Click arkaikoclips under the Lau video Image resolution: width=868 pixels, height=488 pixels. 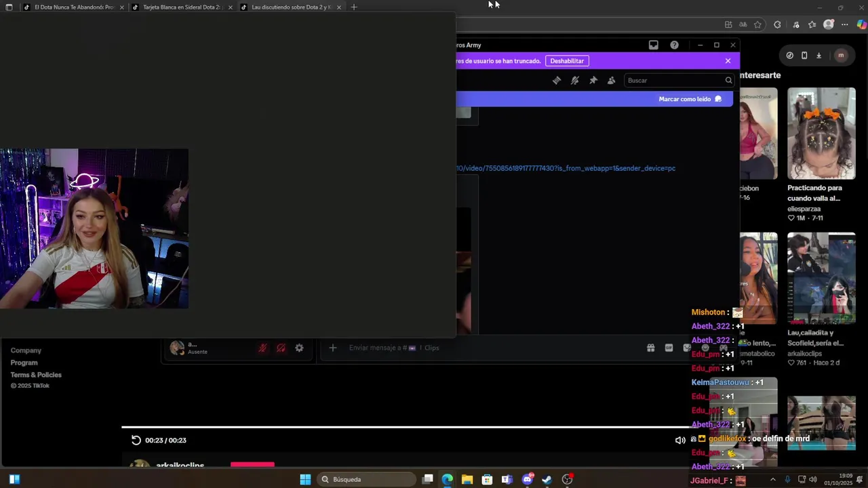coord(804,354)
